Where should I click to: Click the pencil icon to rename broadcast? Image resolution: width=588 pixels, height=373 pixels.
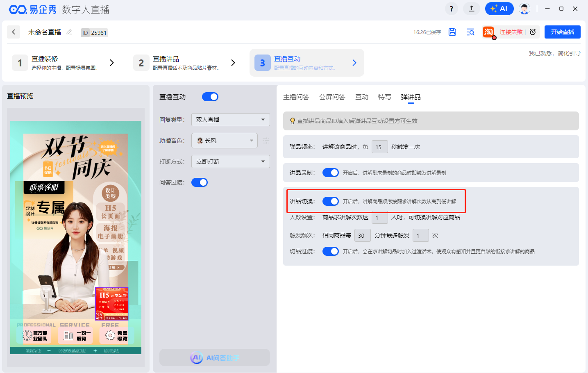[69, 32]
